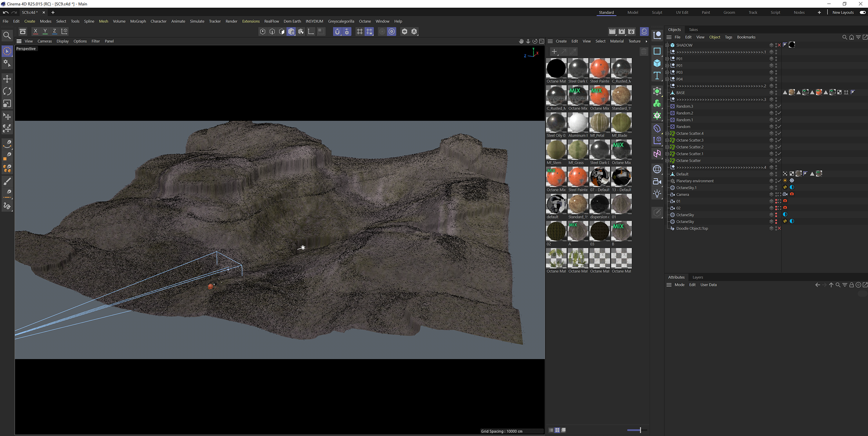This screenshot has width=868, height=436.
Task: Click the Light object icon
Action: [x=657, y=194]
